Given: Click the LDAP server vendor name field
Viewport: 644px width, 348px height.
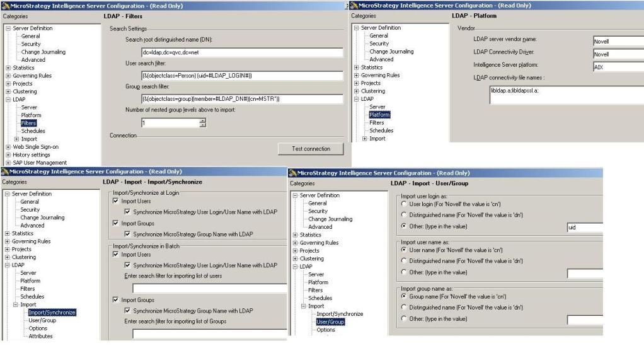Looking at the screenshot, I should [618, 41].
